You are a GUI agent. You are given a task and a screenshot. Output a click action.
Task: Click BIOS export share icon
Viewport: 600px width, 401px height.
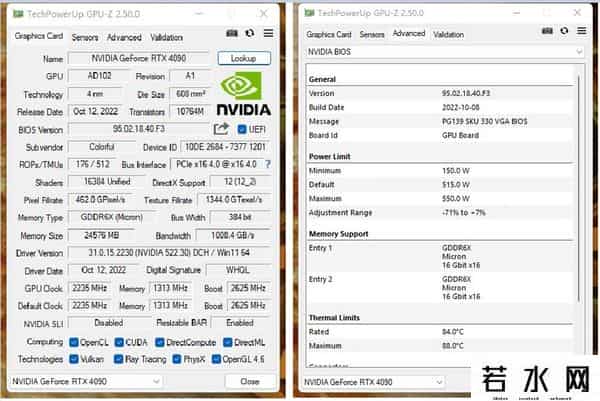tap(221, 129)
